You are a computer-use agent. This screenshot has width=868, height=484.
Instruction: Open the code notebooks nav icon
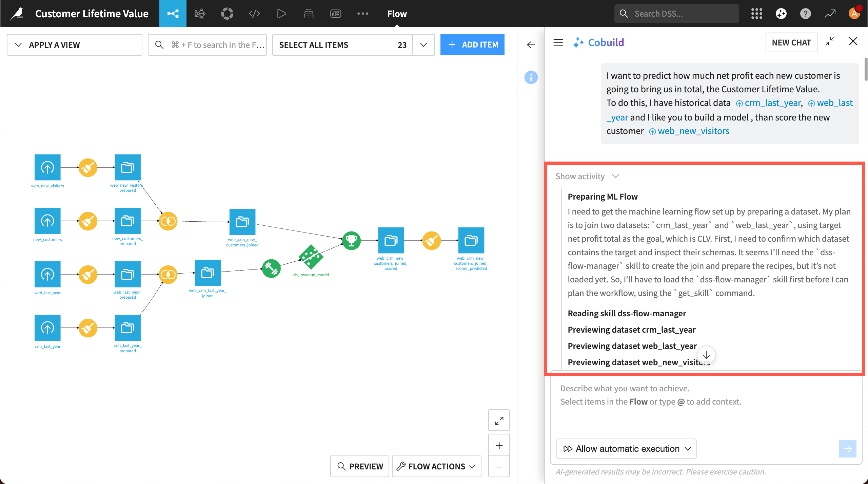[x=254, y=14]
